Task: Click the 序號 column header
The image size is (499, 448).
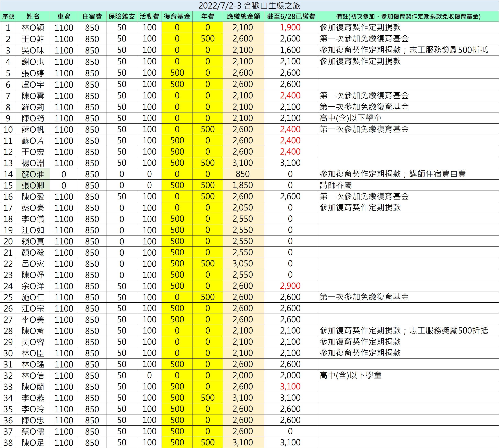Action: [x=8, y=16]
